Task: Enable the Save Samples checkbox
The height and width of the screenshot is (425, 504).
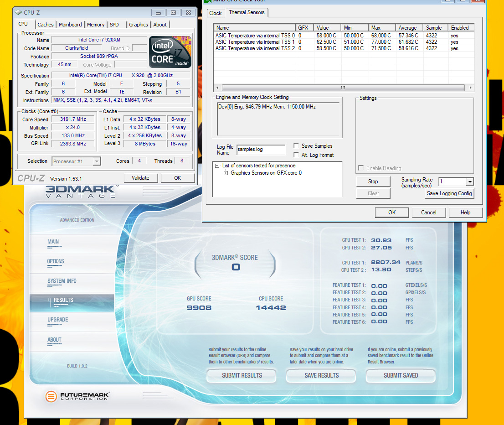Action: pyautogui.click(x=296, y=146)
